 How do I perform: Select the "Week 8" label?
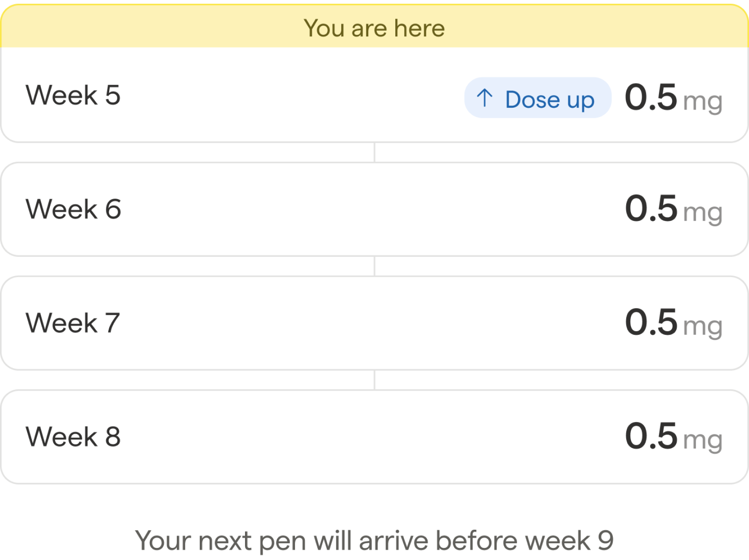[73, 436]
